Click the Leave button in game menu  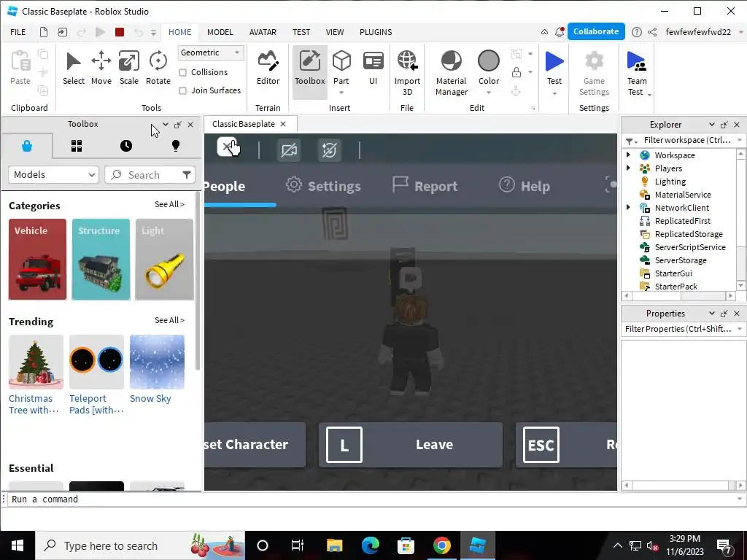tap(410, 445)
